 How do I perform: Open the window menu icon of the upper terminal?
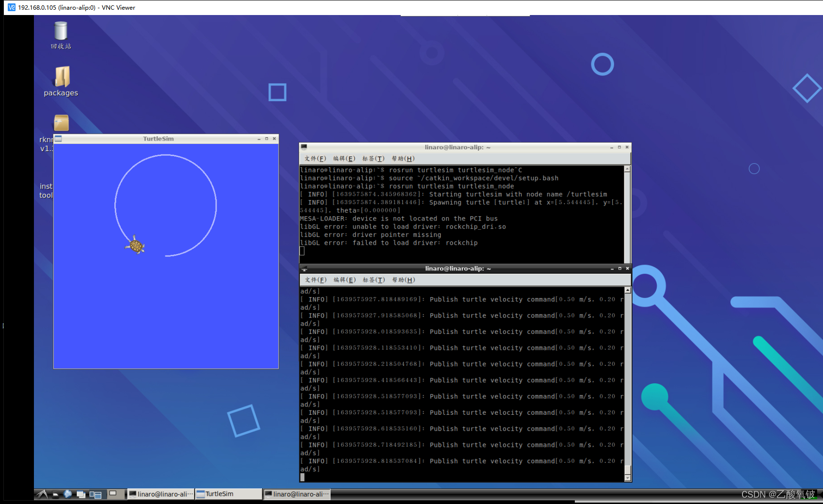point(304,147)
